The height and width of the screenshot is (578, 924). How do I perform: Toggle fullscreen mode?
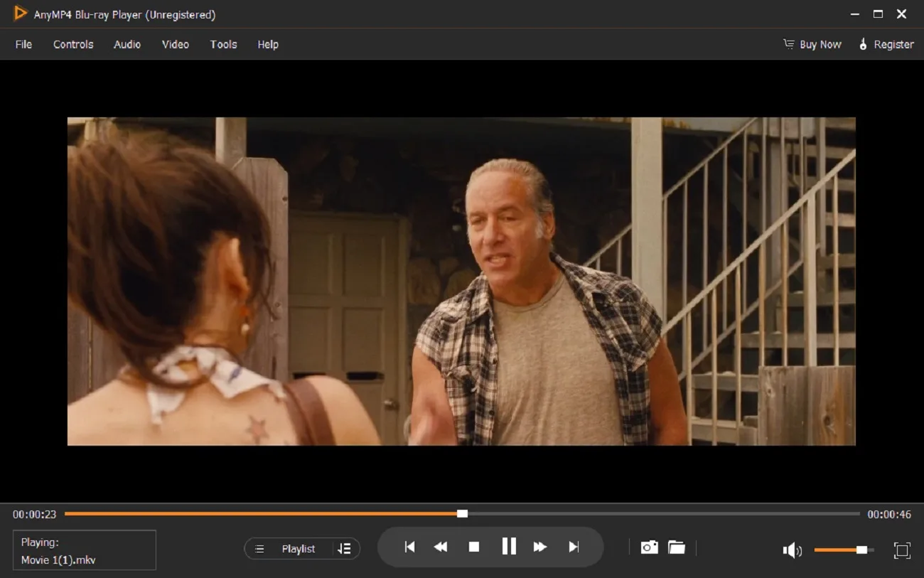901,550
